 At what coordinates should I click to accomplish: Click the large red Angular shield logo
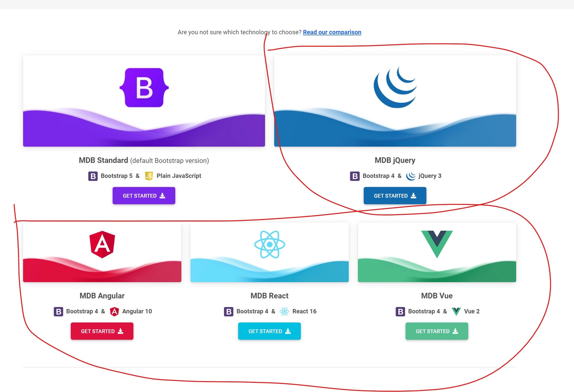coord(102,244)
